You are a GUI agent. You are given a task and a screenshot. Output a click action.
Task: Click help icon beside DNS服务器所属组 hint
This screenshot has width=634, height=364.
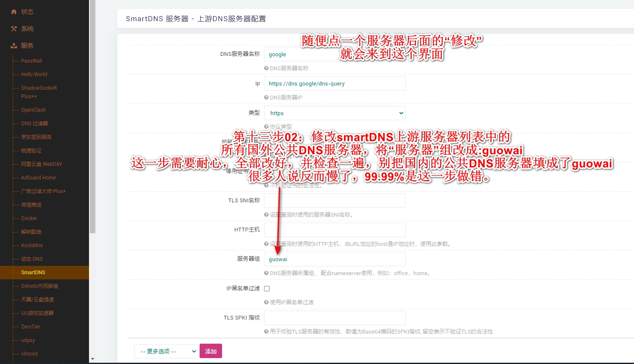(x=267, y=273)
